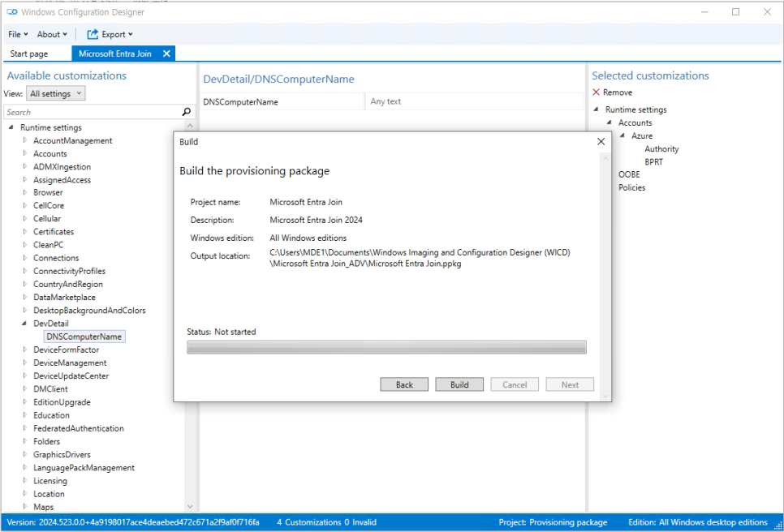Expand the Browser node

click(25, 192)
